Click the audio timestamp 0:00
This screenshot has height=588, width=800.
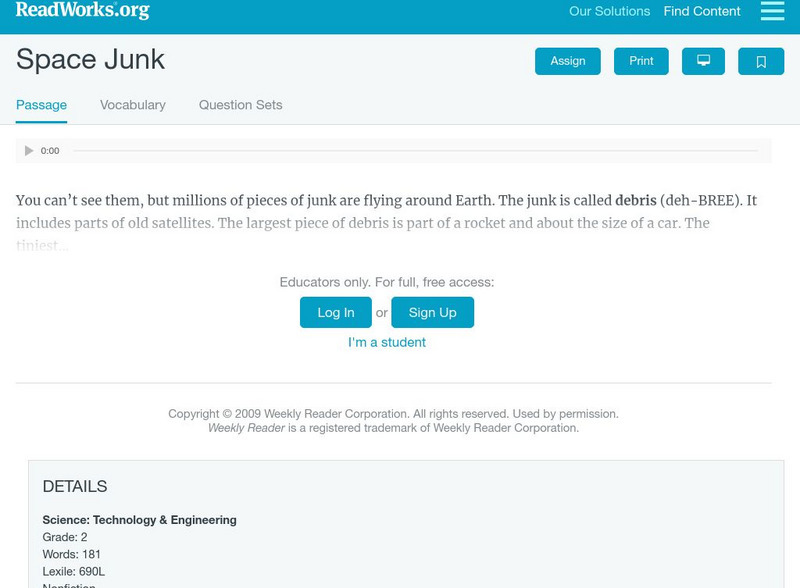click(x=48, y=150)
